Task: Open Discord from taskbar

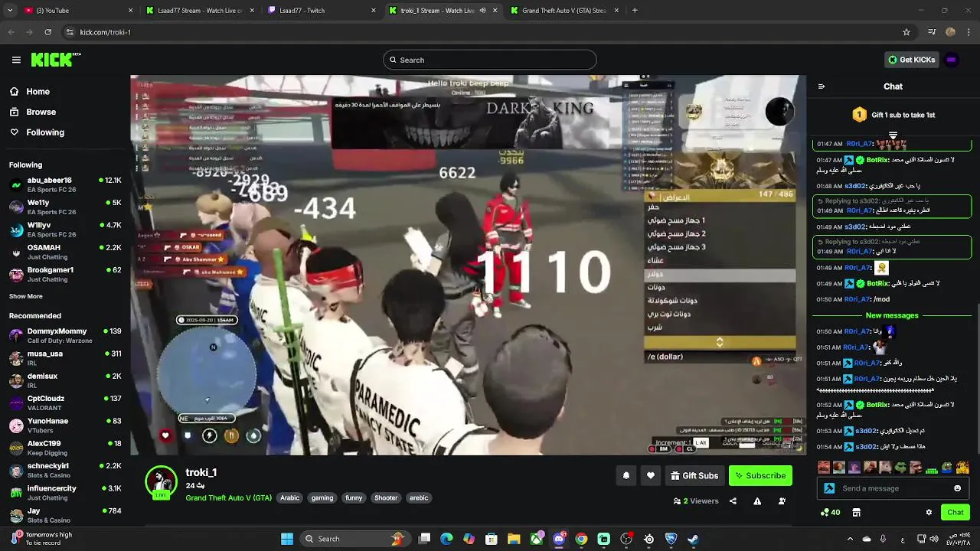Action: (x=559, y=539)
